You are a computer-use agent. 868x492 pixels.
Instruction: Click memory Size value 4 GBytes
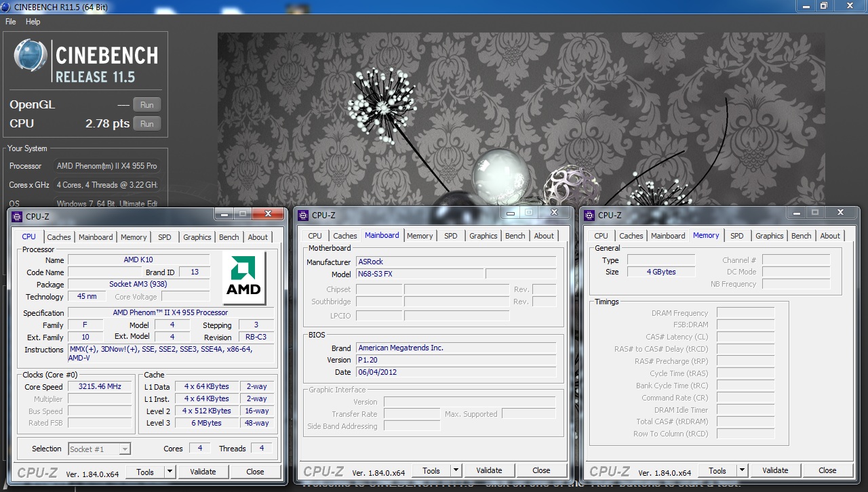point(661,272)
